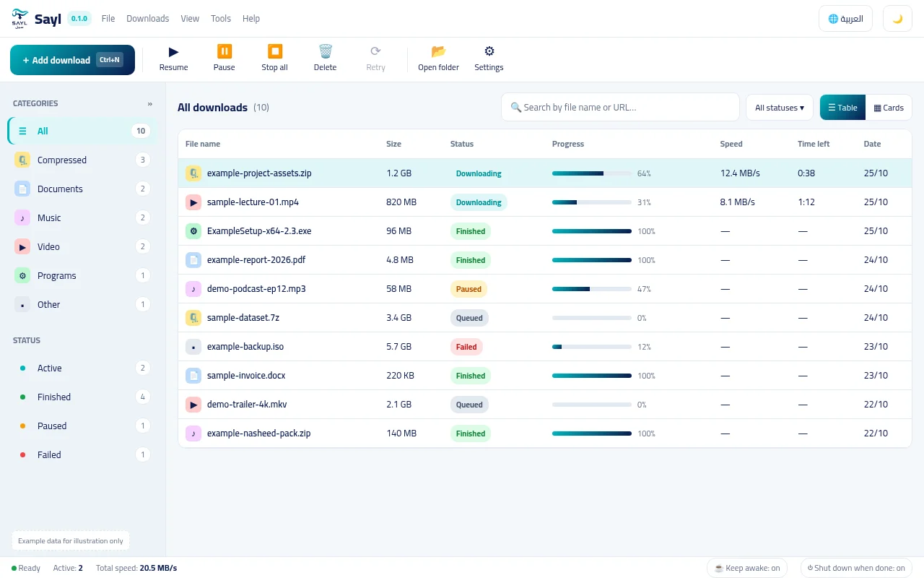Click the Retry toolbar icon

tap(375, 51)
